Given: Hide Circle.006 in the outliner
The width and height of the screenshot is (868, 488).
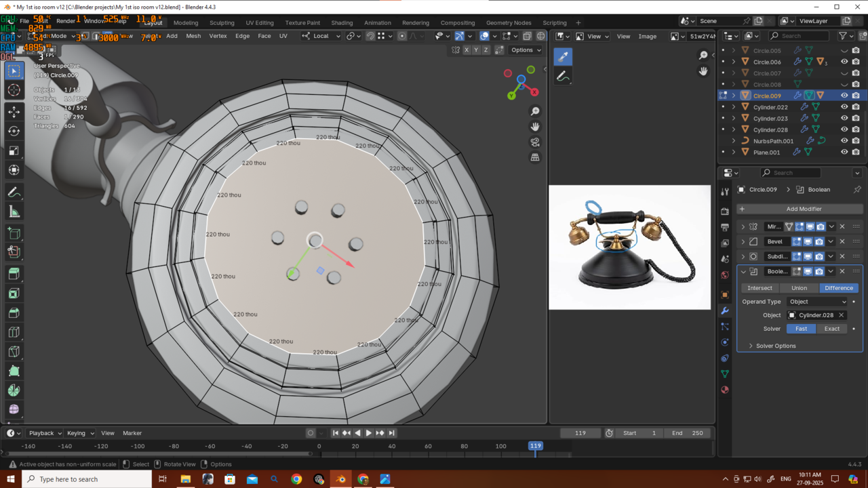Looking at the screenshot, I should (x=844, y=62).
